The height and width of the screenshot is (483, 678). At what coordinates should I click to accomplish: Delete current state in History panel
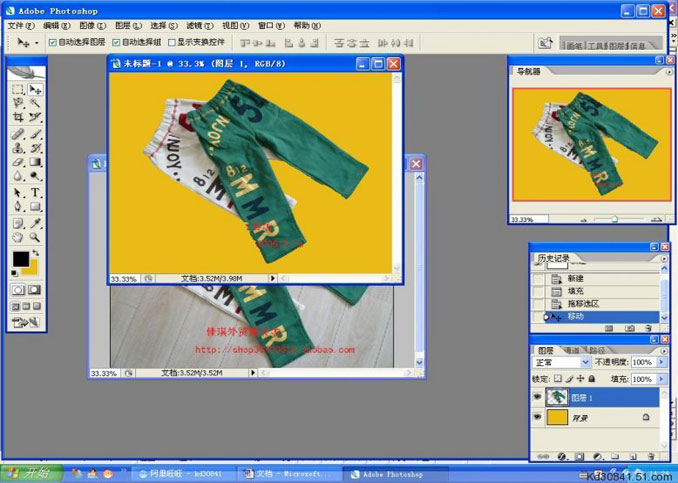click(x=648, y=329)
